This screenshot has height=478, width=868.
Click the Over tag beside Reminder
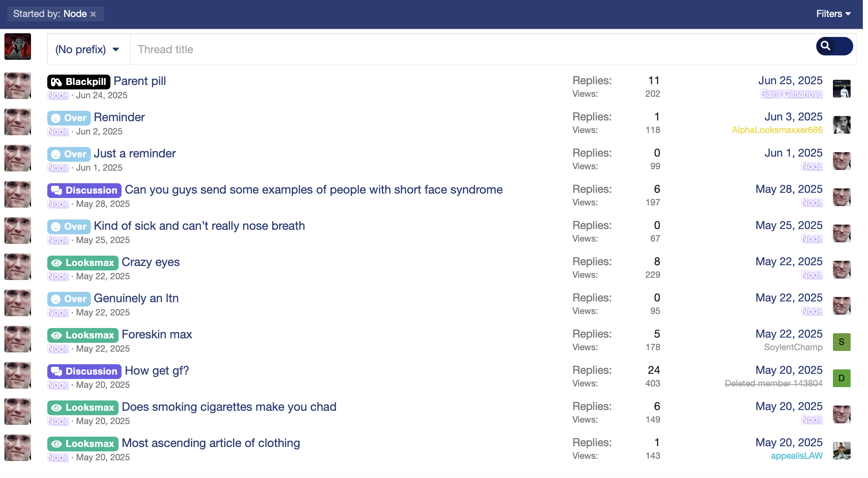coord(69,118)
